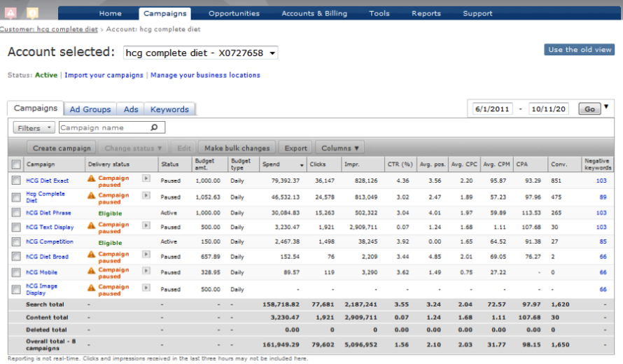The width and height of the screenshot is (623, 364).
Task: Open the Columns dropdown
Action: (340, 148)
